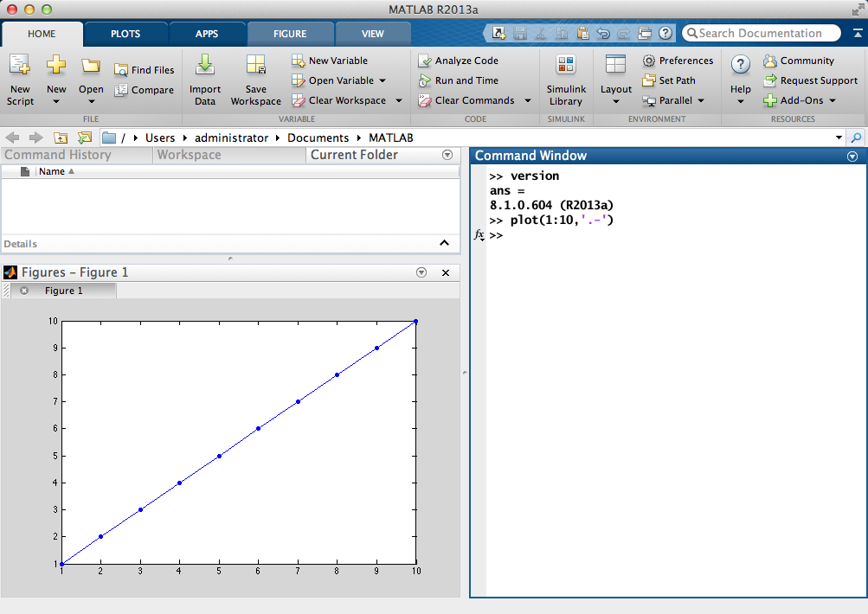Close the Figure 1 tab
This screenshot has width=868, height=614.
[24, 291]
